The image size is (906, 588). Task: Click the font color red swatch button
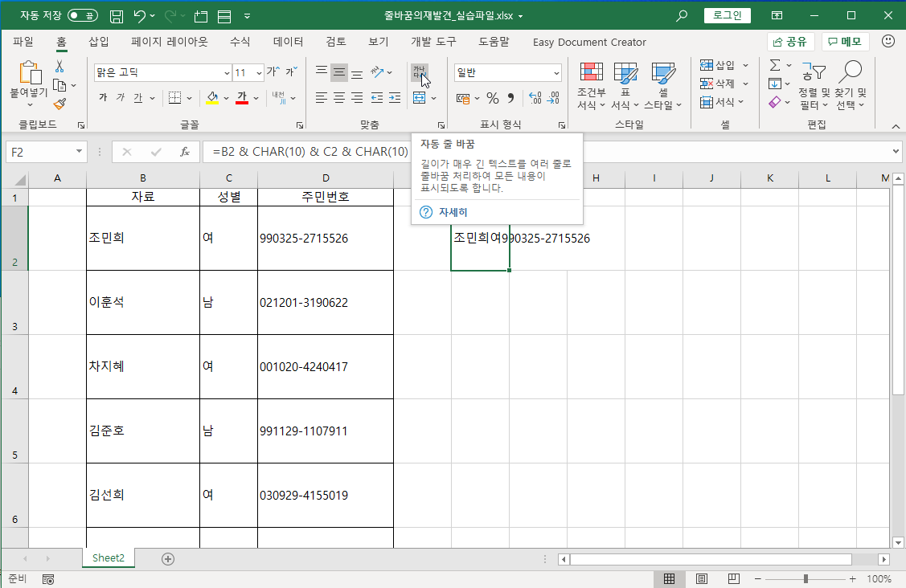click(x=241, y=98)
